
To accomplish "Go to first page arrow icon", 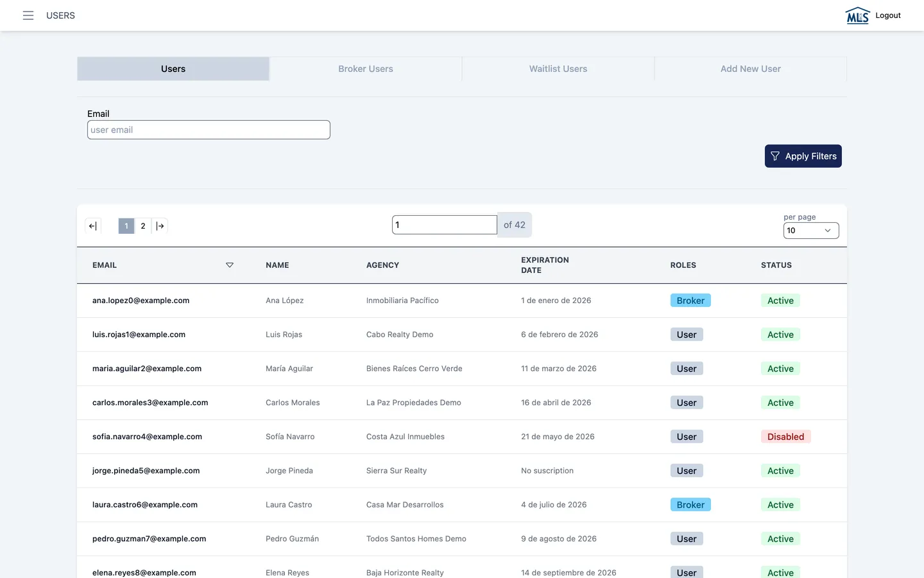I will (93, 226).
